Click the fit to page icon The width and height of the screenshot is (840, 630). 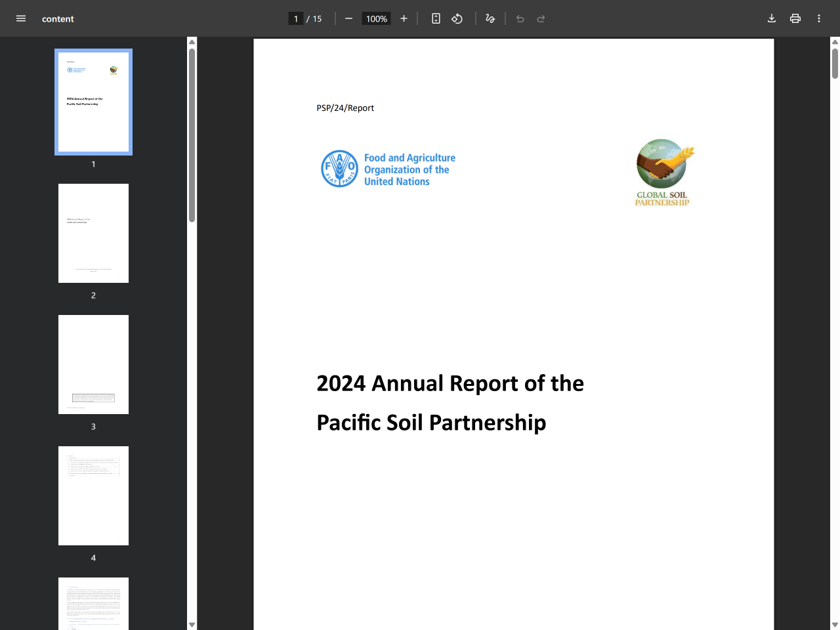click(436, 18)
